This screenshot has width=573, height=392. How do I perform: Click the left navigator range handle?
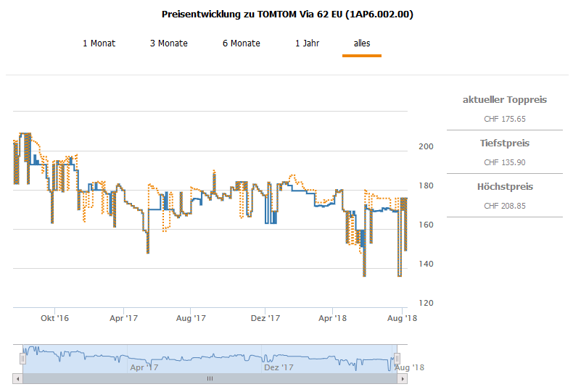(22, 359)
